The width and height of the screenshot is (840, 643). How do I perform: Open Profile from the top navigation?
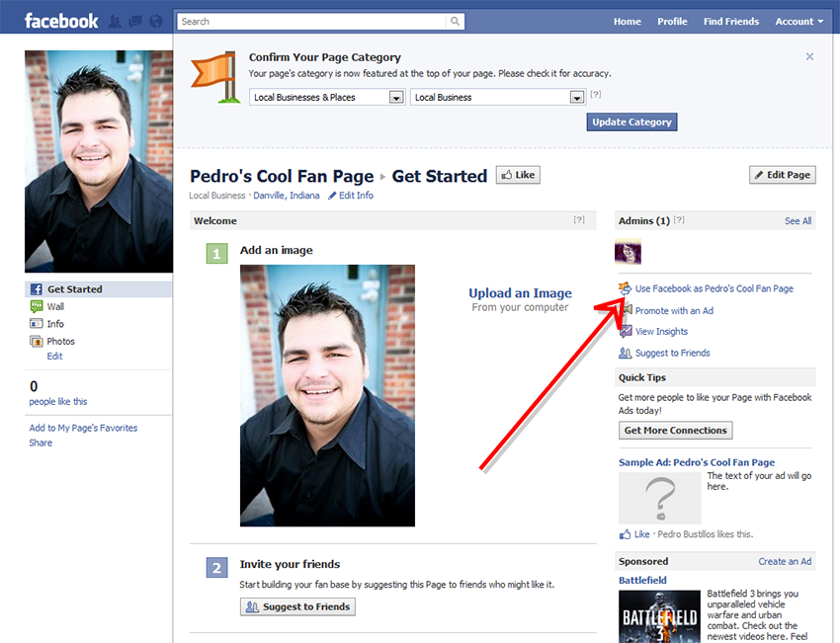click(672, 22)
